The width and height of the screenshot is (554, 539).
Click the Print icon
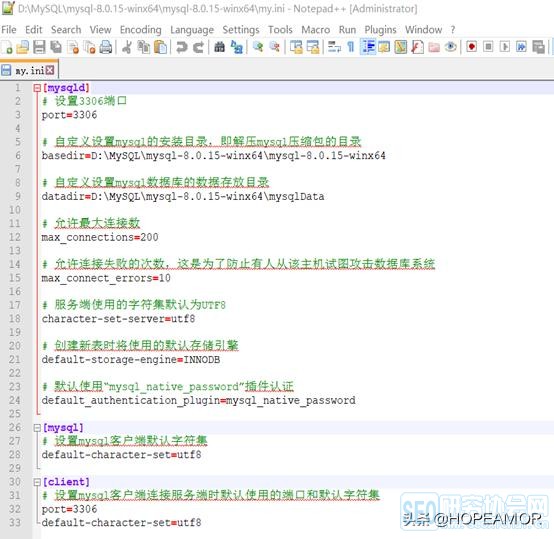click(106, 47)
